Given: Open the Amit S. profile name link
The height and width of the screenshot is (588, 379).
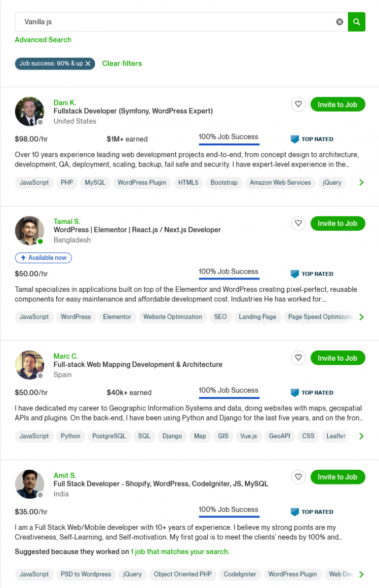Looking at the screenshot, I should pyautogui.click(x=65, y=476).
